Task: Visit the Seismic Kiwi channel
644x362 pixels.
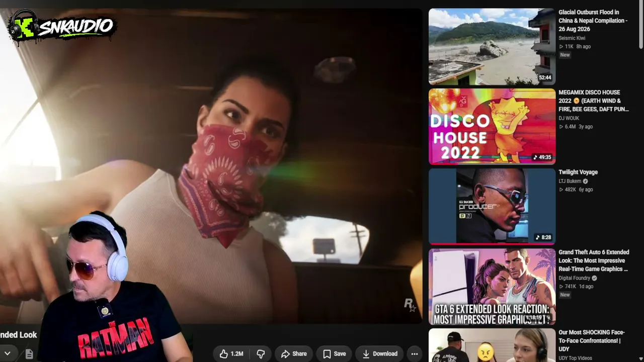Action: (x=572, y=38)
